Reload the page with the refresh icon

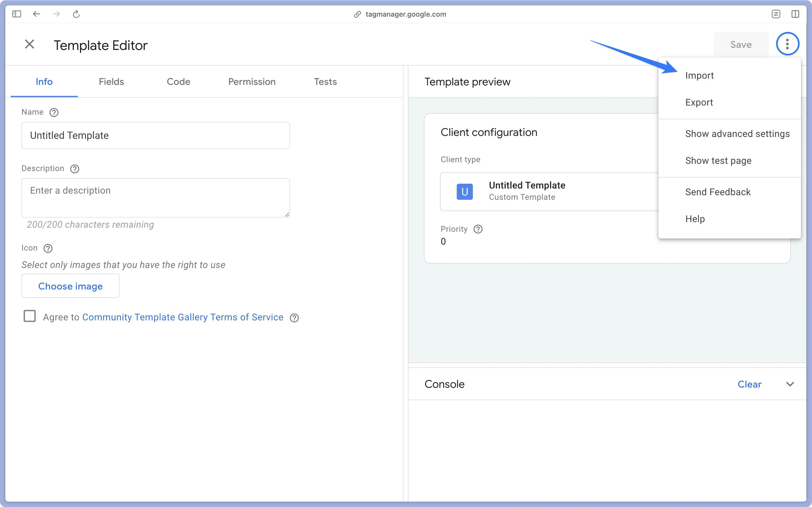pos(77,14)
